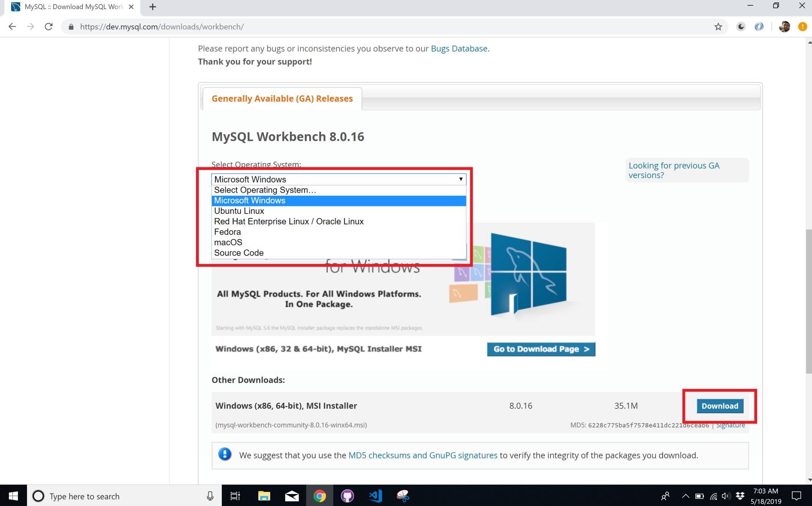Image resolution: width=812 pixels, height=506 pixels.
Task: Open File Explorer from the taskbar
Action: click(x=264, y=496)
